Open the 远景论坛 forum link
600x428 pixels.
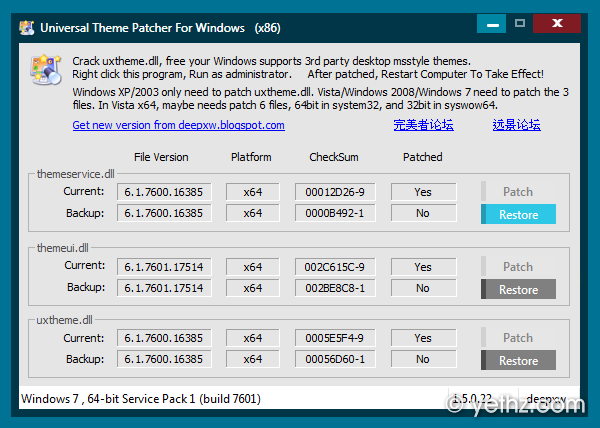516,125
